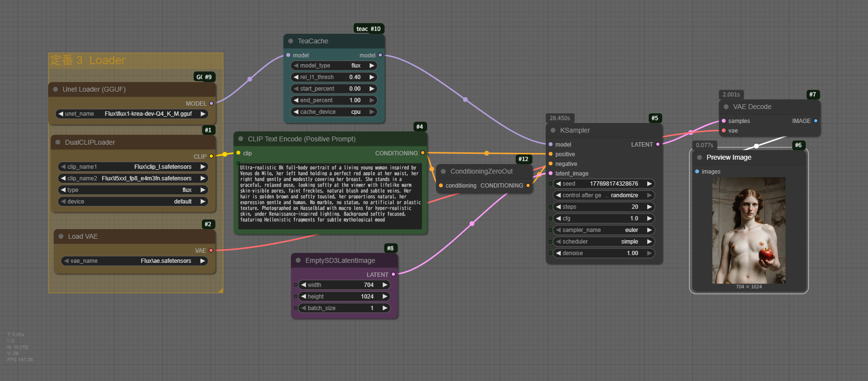Open the scheduler dropdown showing simple
This screenshot has width=868, height=381.
click(603, 242)
